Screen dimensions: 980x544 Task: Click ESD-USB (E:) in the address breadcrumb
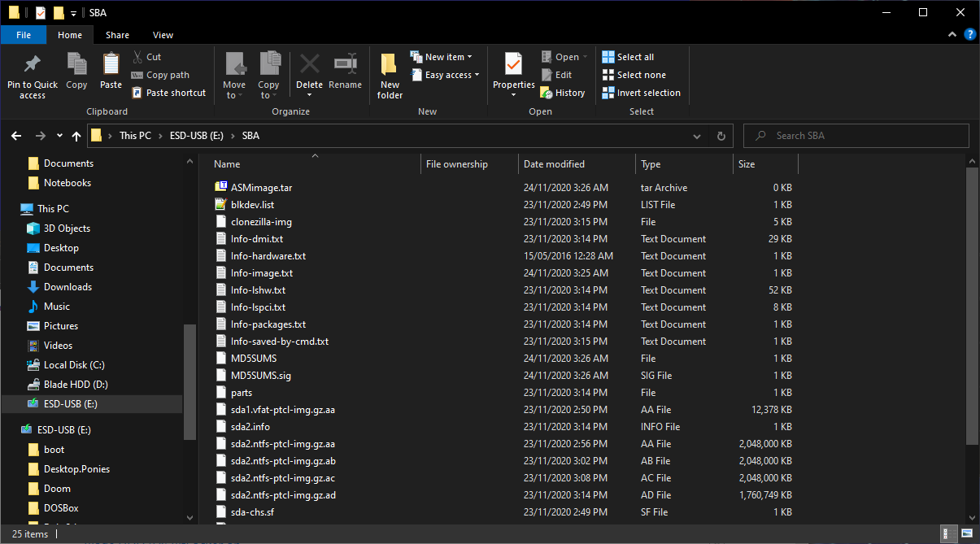pyautogui.click(x=196, y=136)
